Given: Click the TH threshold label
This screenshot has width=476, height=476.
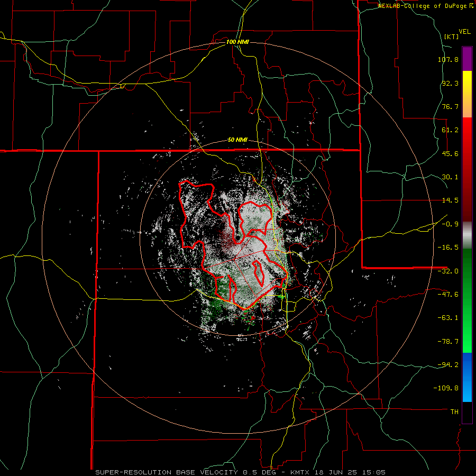Looking at the screenshot, I should coord(454,411).
